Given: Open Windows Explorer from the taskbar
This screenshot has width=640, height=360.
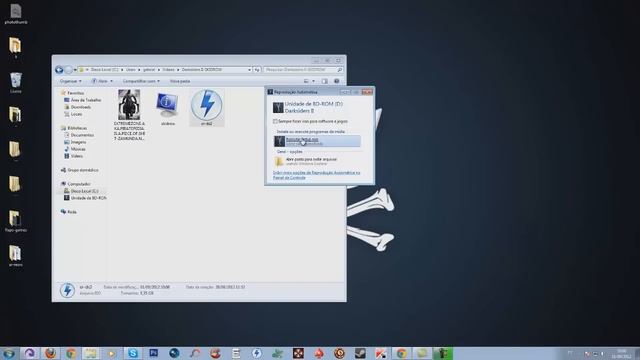Looking at the screenshot, I should coord(91,353).
